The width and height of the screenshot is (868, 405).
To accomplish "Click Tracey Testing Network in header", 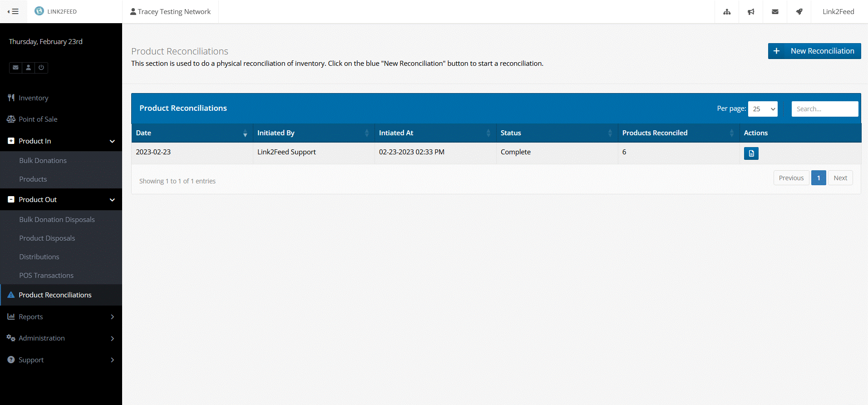I will tap(170, 12).
